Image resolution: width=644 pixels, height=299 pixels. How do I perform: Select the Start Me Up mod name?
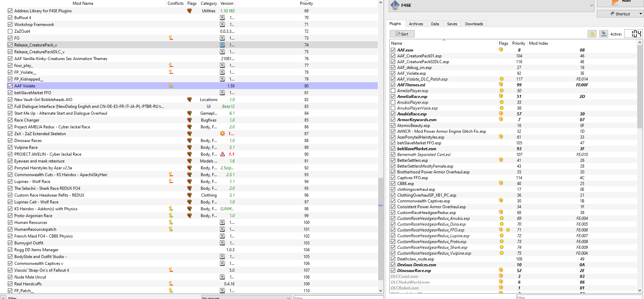[61, 113]
